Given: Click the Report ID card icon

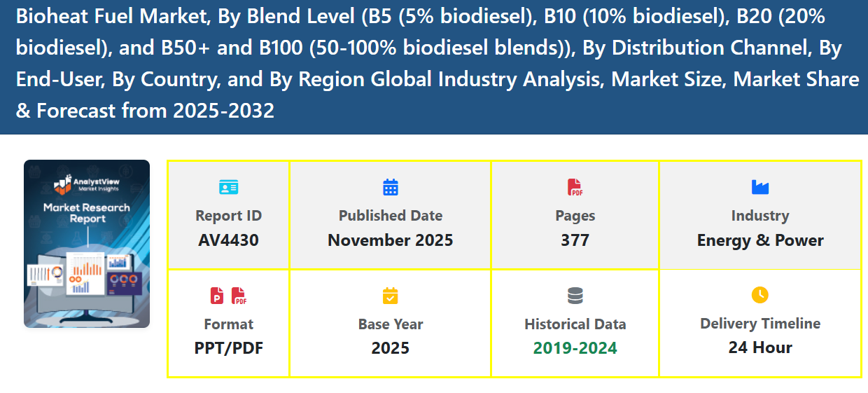Looking at the screenshot, I should pyautogui.click(x=228, y=187).
